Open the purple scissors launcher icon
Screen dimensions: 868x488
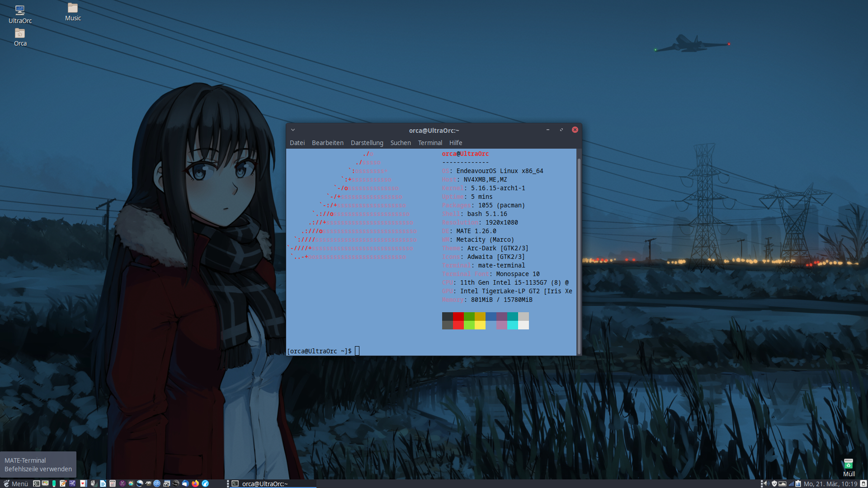pos(122,483)
